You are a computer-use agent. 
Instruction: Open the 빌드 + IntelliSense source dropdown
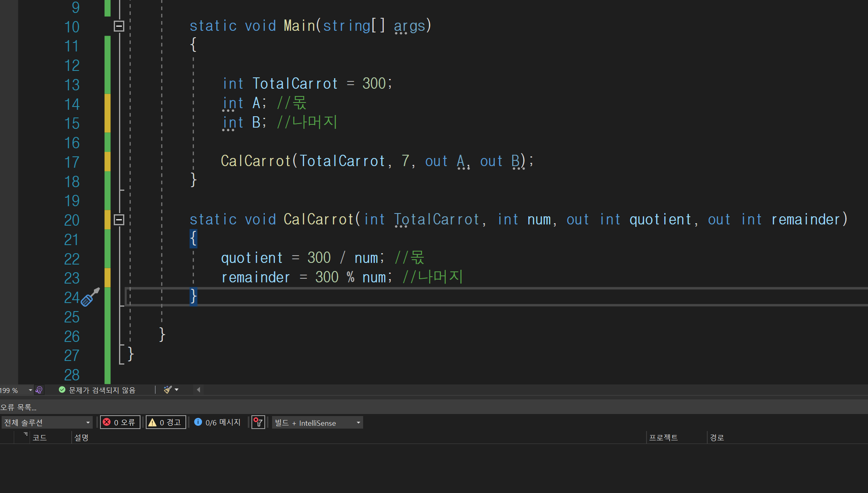(x=317, y=423)
